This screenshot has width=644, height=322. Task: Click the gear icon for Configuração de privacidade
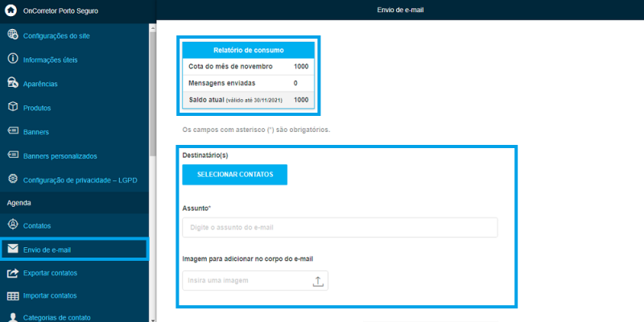tap(13, 179)
